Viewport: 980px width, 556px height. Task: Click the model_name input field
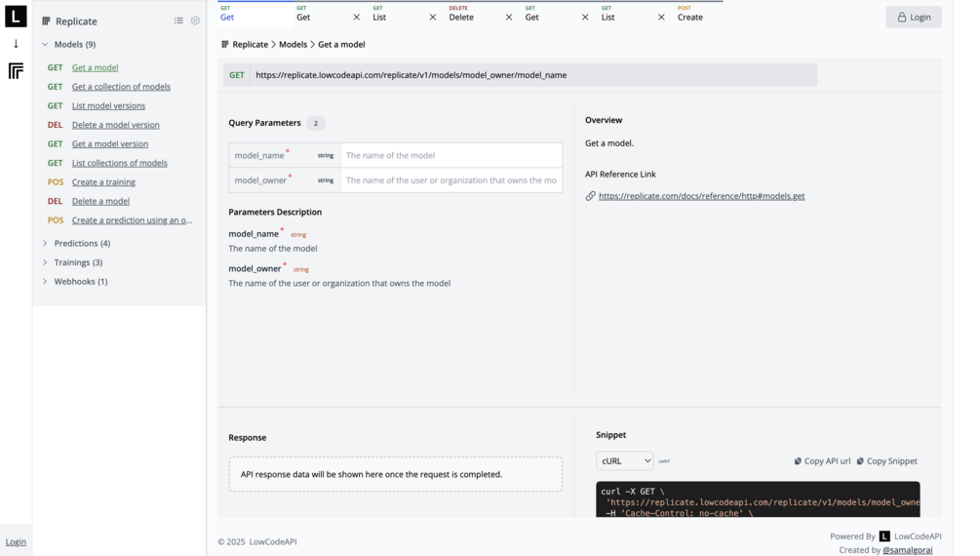tap(451, 155)
